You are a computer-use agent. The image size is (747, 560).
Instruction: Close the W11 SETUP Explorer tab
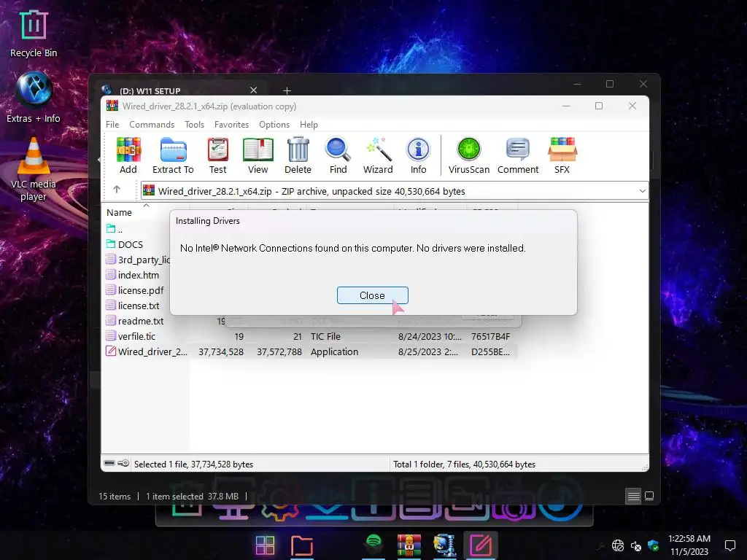tap(253, 90)
